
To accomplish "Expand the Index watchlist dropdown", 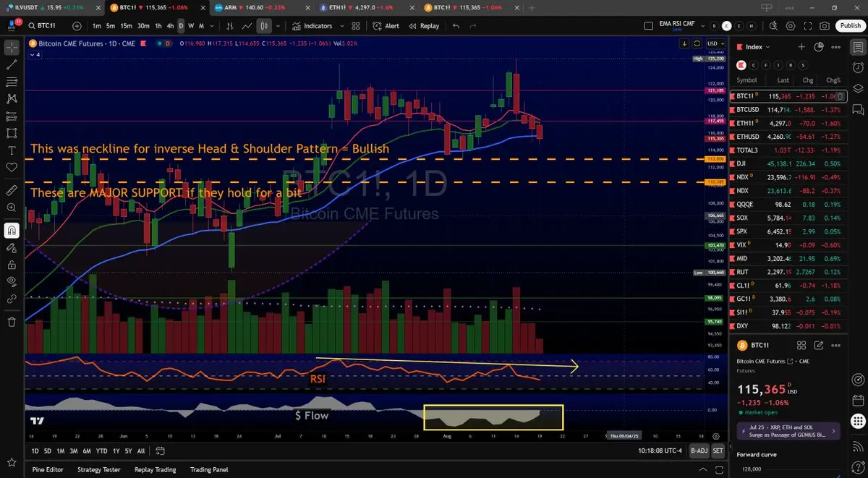I will point(757,47).
